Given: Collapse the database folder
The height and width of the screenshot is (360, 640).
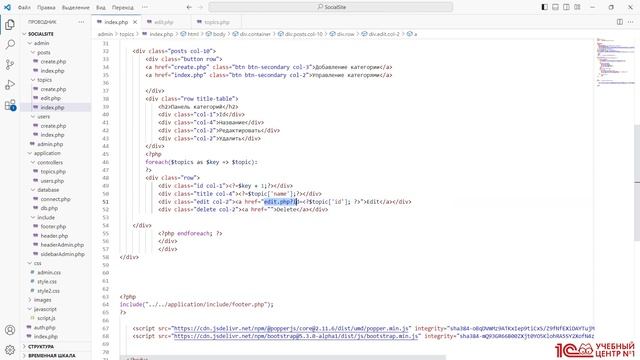Looking at the screenshot, I should click(48, 190).
